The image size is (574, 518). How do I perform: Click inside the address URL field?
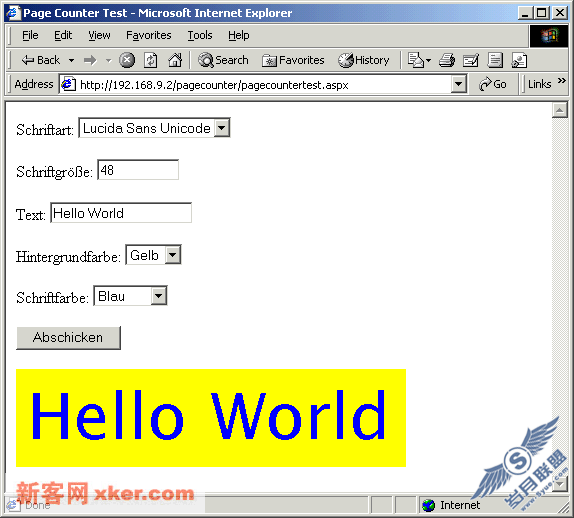tap(264, 85)
